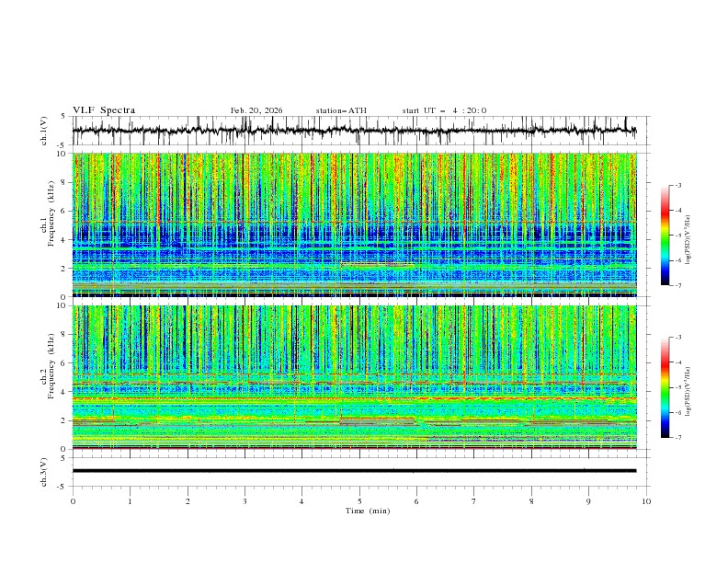Click the "8" label on the Time axis
The height and width of the screenshot is (563, 728).
pyautogui.click(x=531, y=501)
